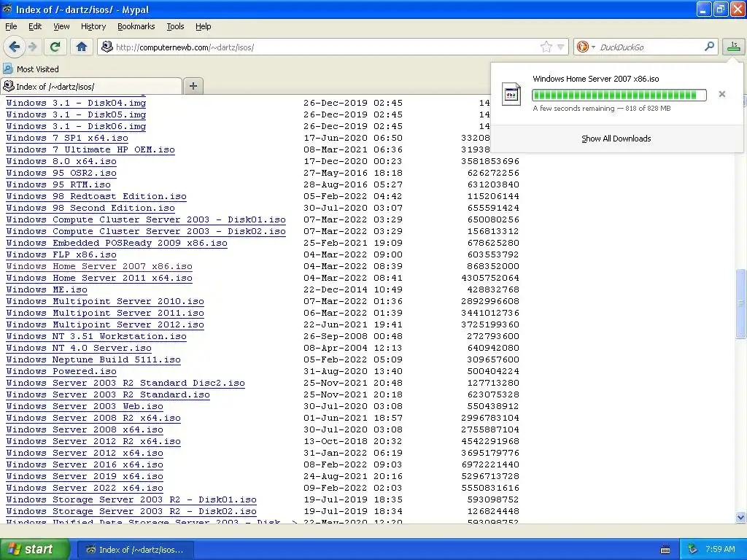Click the network tray icon near clock

(x=692, y=550)
